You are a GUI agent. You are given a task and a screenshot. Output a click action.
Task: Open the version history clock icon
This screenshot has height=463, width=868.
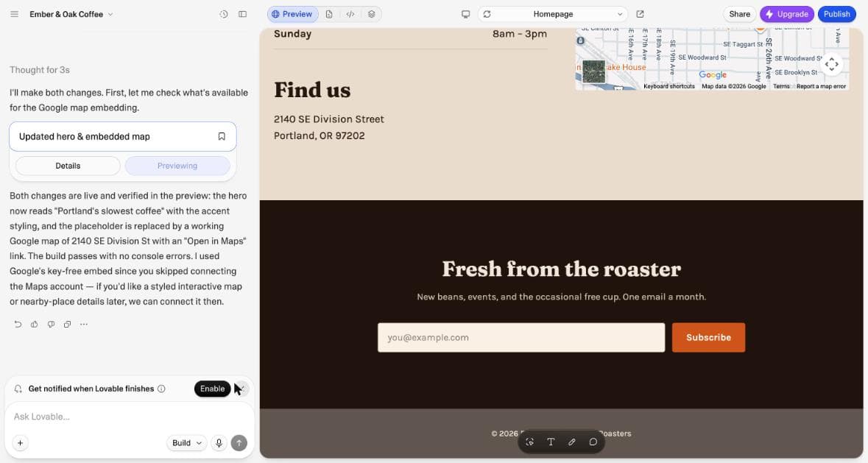(224, 15)
